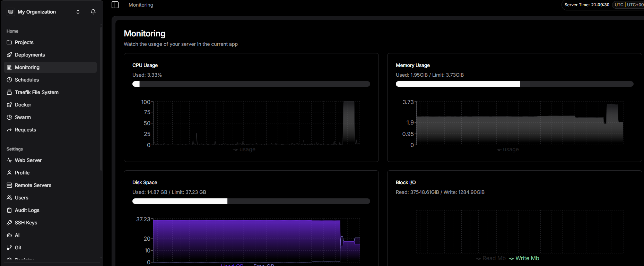Click the Monitoring chart icon
This screenshot has width=644, height=266.
coord(9,67)
